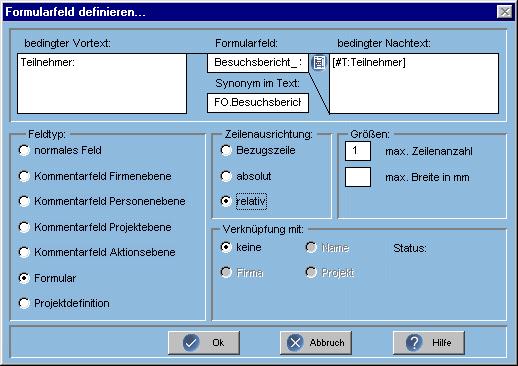Click the "Status:" label text
This screenshot has width=518, height=366.
410,248
